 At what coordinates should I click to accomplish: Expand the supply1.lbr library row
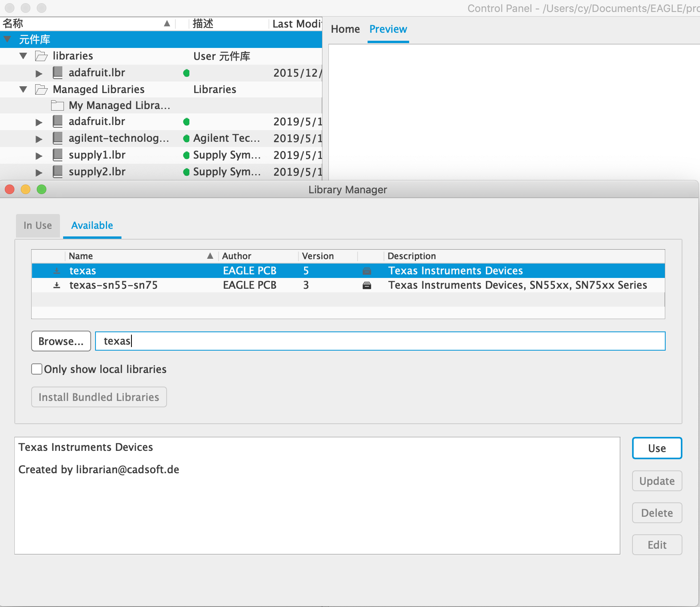(39, 156)
